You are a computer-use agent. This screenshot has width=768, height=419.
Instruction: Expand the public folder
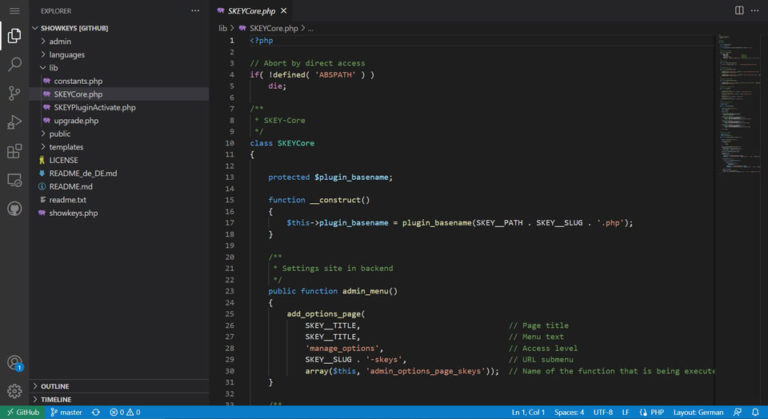[120, 133]
